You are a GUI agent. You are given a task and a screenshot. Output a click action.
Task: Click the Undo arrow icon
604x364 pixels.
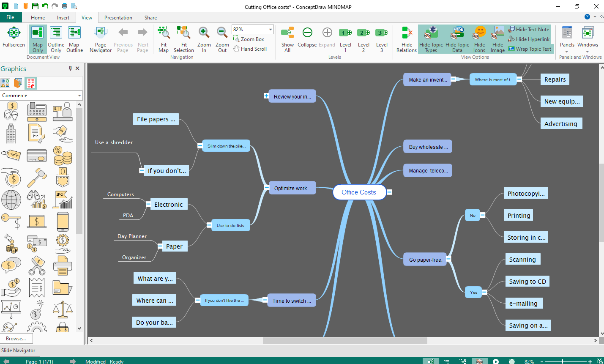45,6
